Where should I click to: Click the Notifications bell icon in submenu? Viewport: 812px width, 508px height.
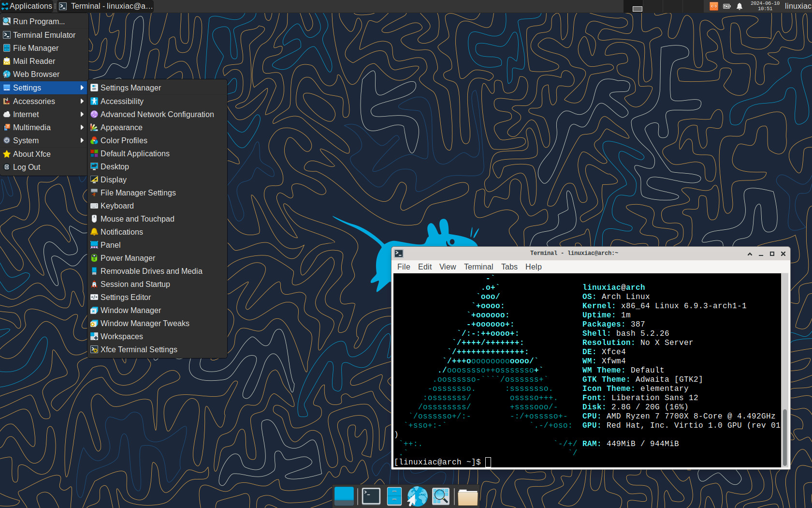click(94, 232)
